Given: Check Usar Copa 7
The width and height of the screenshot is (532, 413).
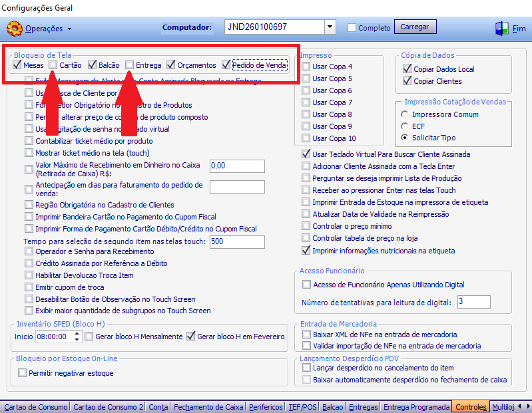Looking at the screenshot, I should (306, 102).
